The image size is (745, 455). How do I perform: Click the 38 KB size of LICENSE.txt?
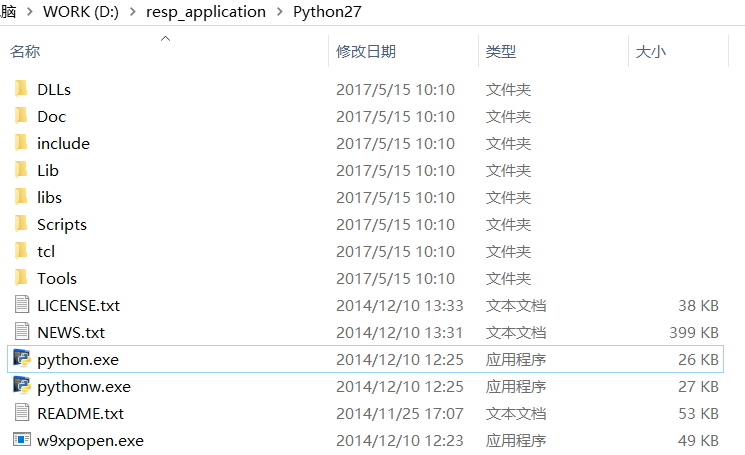point(698,306)
